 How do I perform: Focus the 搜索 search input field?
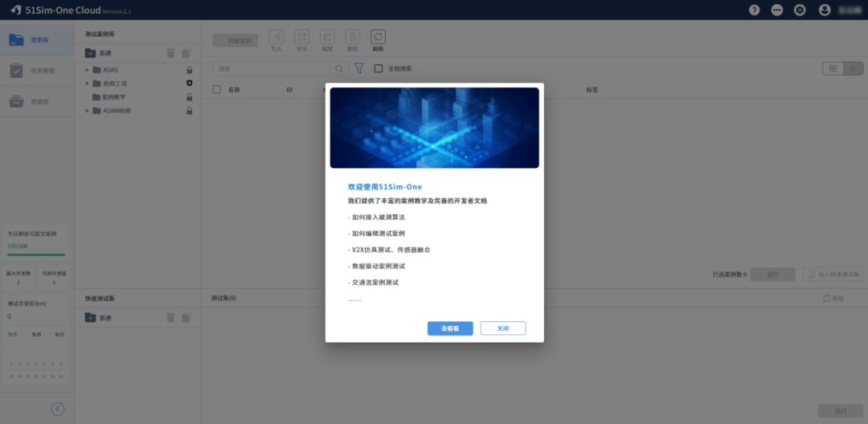point(272,68)
